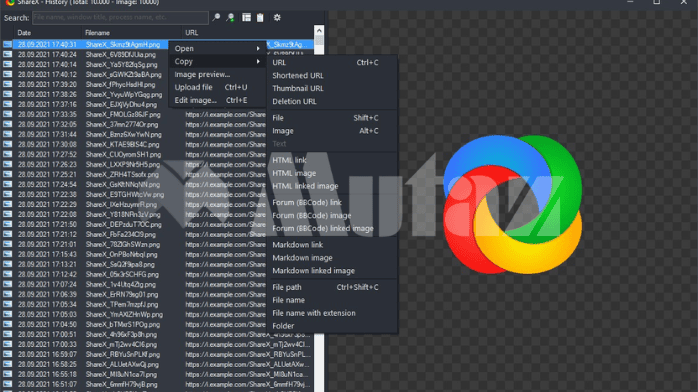Viewport: 698px width, 392px height.
Task: Click the clipboard stats icon in toolbar
Action: pos(260,17)
